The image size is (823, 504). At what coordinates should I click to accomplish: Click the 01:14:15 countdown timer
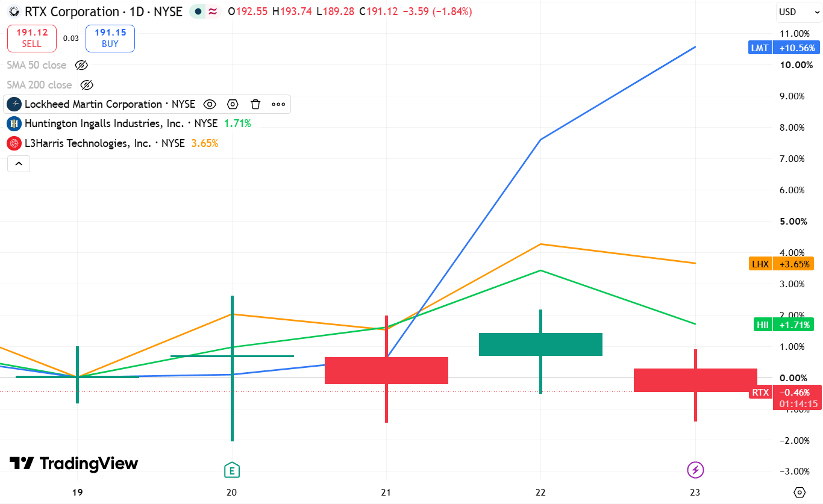click(798, 404)
